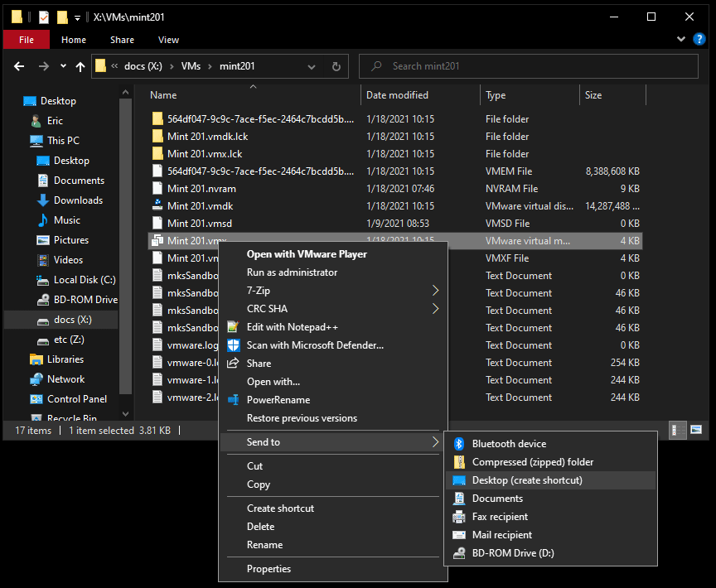Click the Pictures icon in sidebar
The width and height of the screenshot is (716, 588).
pyautogui.click(x=43, y=239)
